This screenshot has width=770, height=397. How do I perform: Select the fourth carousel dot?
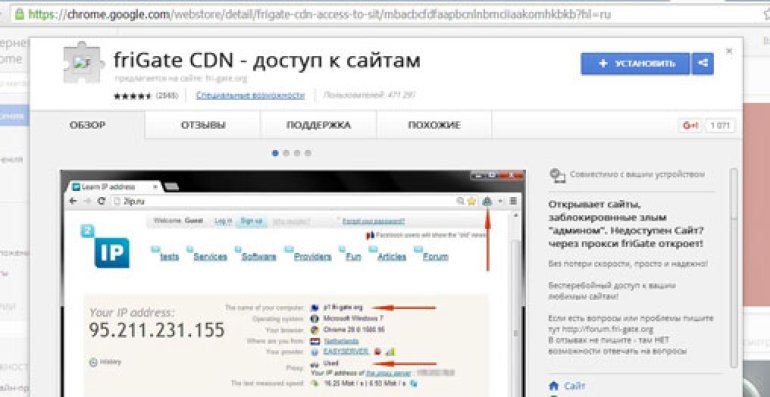pos(308,153)
